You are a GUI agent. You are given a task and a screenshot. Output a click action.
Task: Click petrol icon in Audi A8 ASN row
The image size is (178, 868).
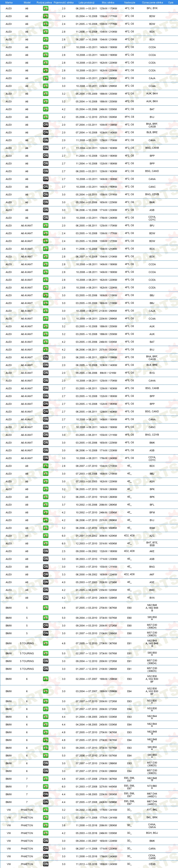pyautogui.click(x=46, y=481)
